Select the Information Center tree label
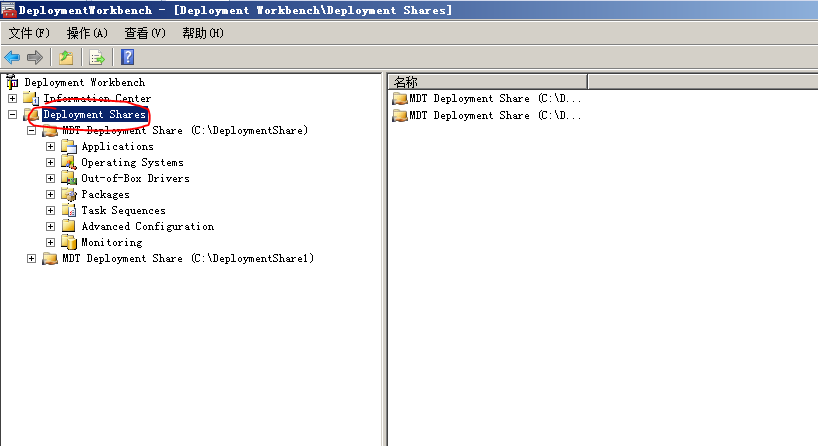 (x=97, y=99)
